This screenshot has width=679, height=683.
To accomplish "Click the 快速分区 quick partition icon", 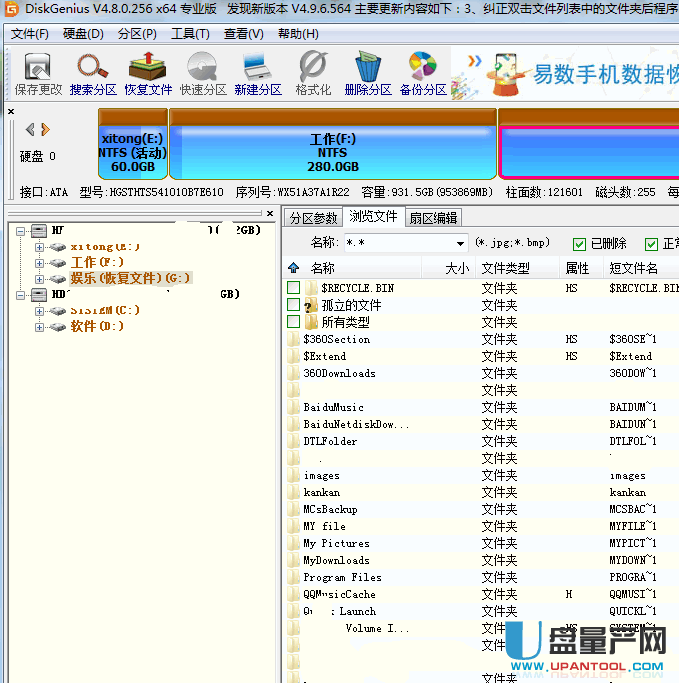I will (x=203, y=74).
